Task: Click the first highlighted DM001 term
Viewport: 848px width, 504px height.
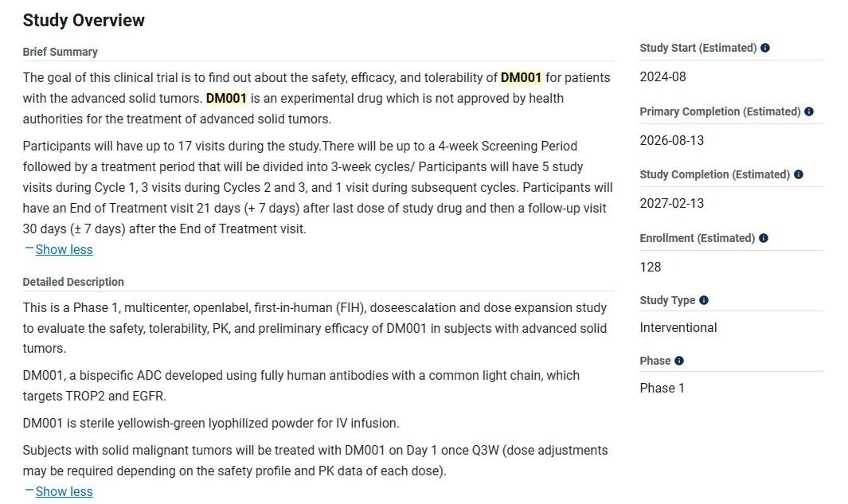Action: coord(521,78)
